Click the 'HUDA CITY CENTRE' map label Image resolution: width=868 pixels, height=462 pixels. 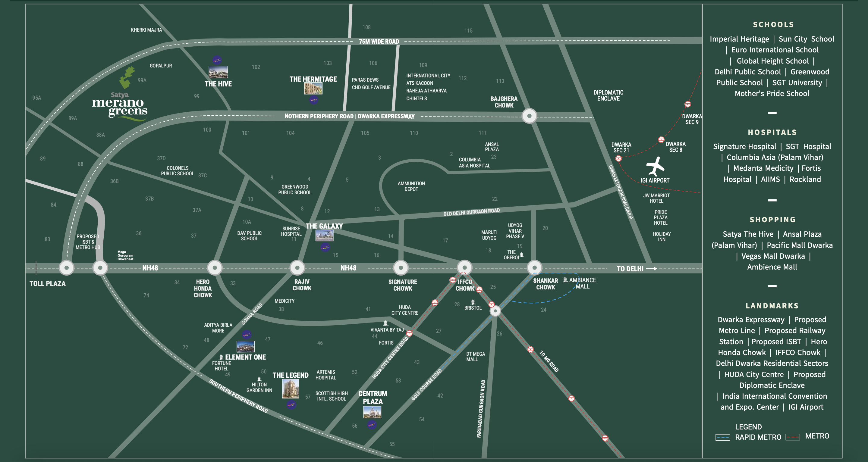pos(405,310)
